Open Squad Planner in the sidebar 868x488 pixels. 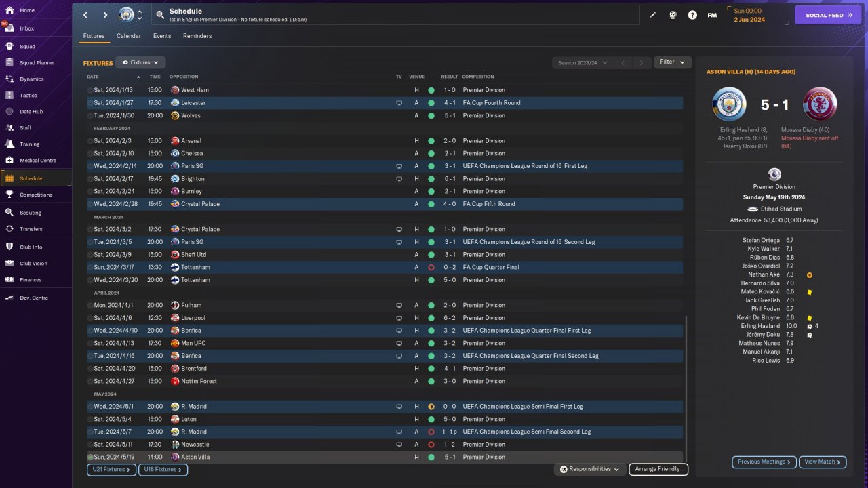tap(37, 63)
